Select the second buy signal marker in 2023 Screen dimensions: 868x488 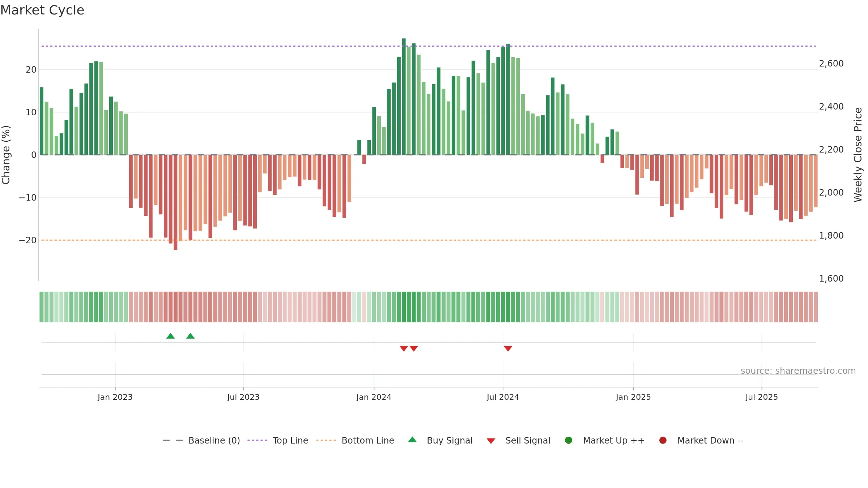pos(191,336)
